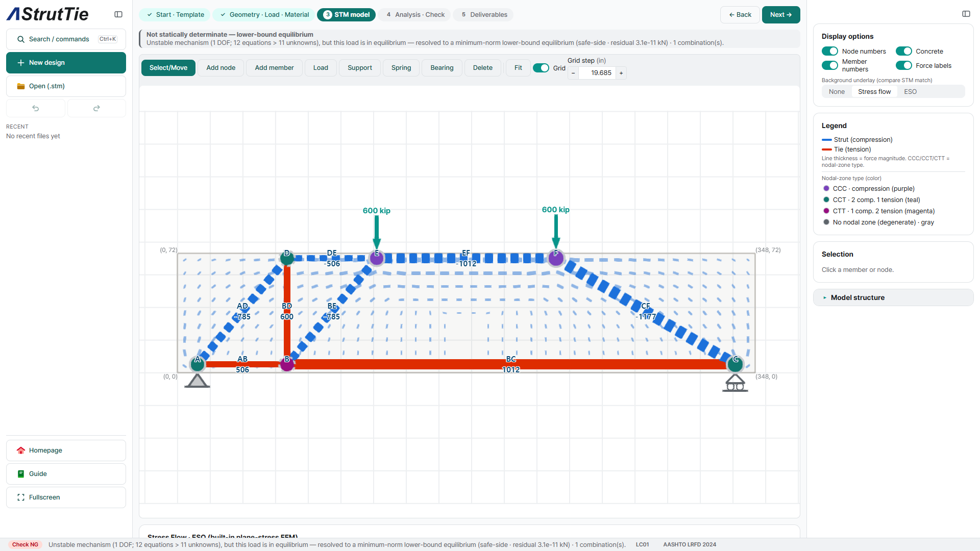980x551 pixels.
Task: Open the Search / commands box
Action: pyautogui.click(x=66, y=39)
